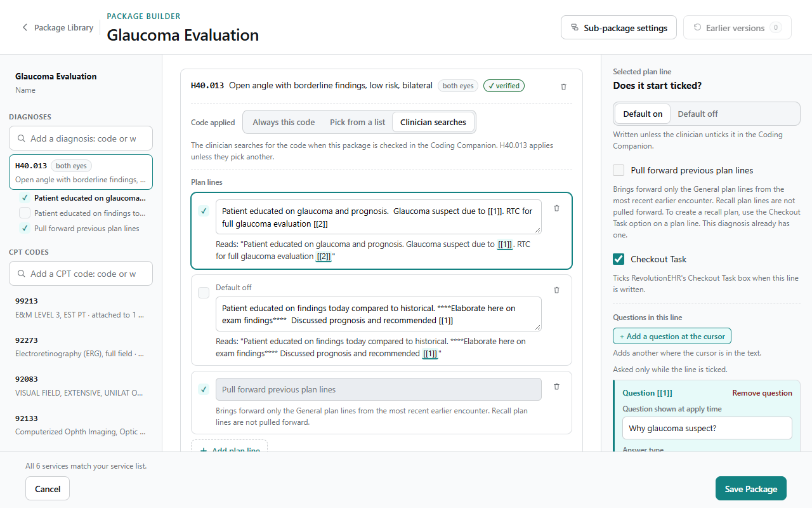
Task: Delete the H40.013 diagnosis with trash icon
Action: point(563,86)
